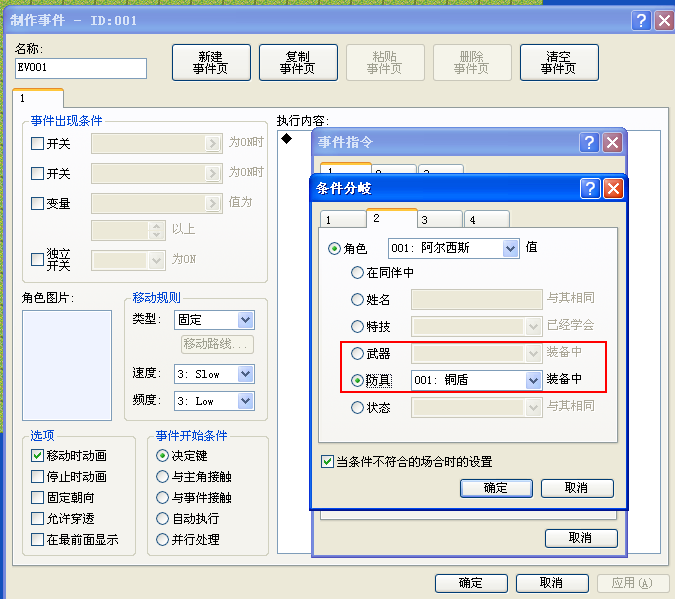Toggle 固定朝向 checkbox
Image resolution: width=675 pixels, height=599 pixels.
[37, 497]
